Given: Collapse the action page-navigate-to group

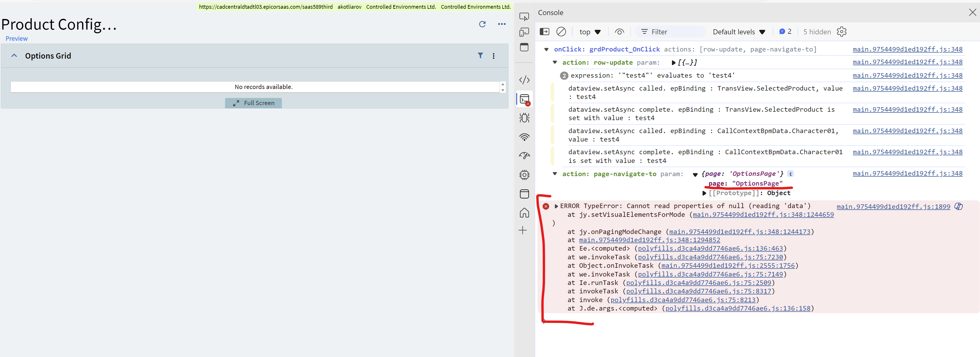Looking at the screenshot, I should pyautogui.click(x=555, y=174).
